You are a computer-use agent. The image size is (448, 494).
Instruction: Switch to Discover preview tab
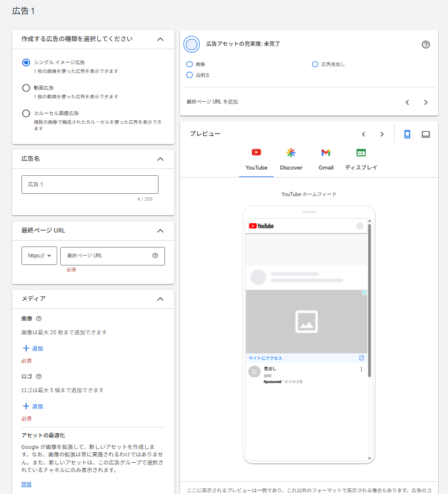click(x=291, y=159)
